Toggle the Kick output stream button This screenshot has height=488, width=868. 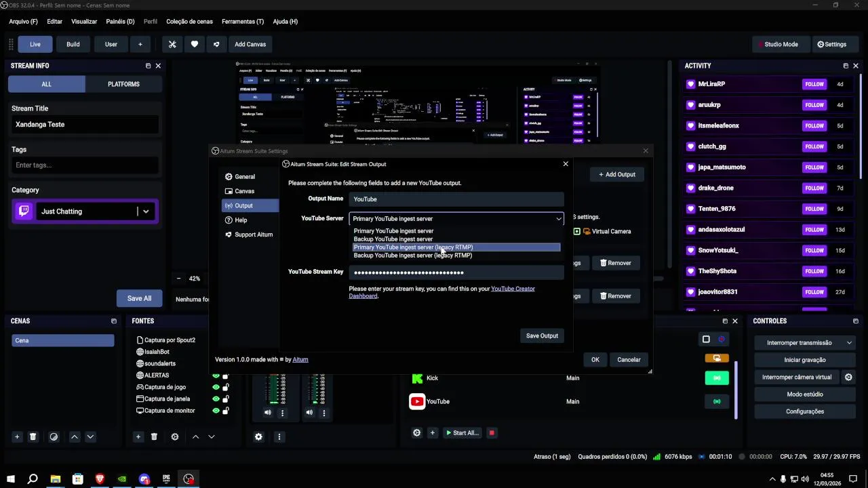tap(717, 378)
